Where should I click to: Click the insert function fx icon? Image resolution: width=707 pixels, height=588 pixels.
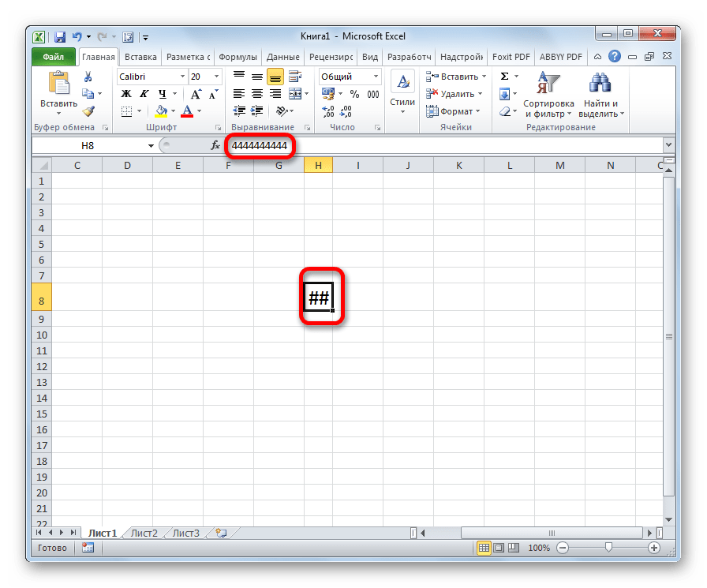pyautogui.click(x=215, y=145)
